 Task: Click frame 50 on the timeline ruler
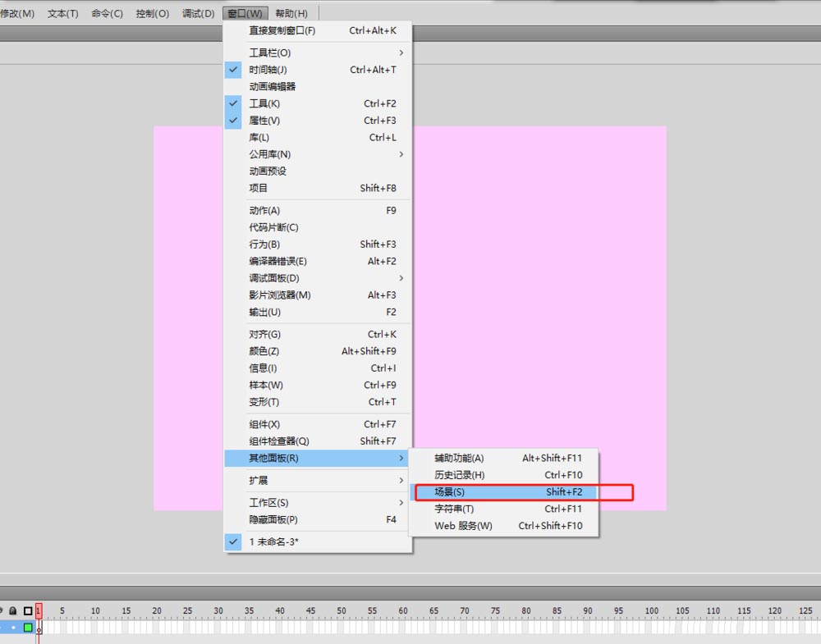[342, 610]
